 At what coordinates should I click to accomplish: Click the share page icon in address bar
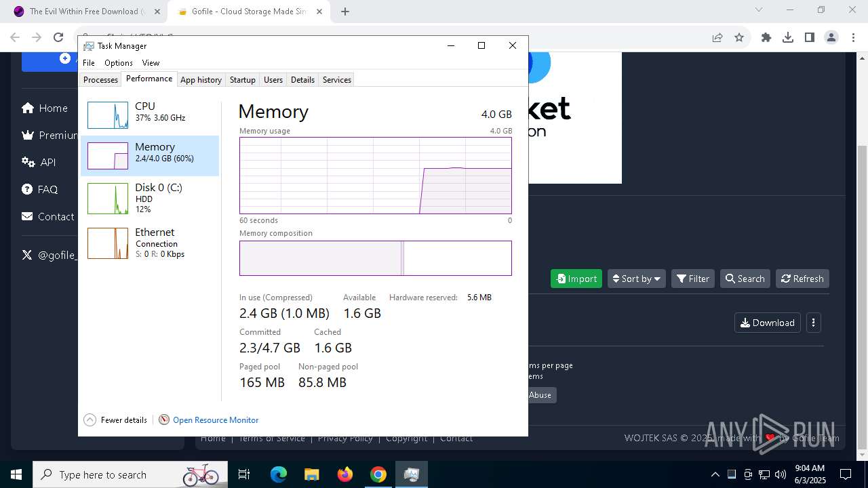717,37
